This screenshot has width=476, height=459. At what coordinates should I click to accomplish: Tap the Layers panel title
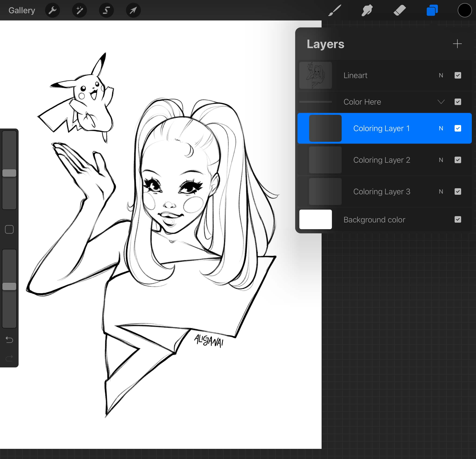pos(325,44)
